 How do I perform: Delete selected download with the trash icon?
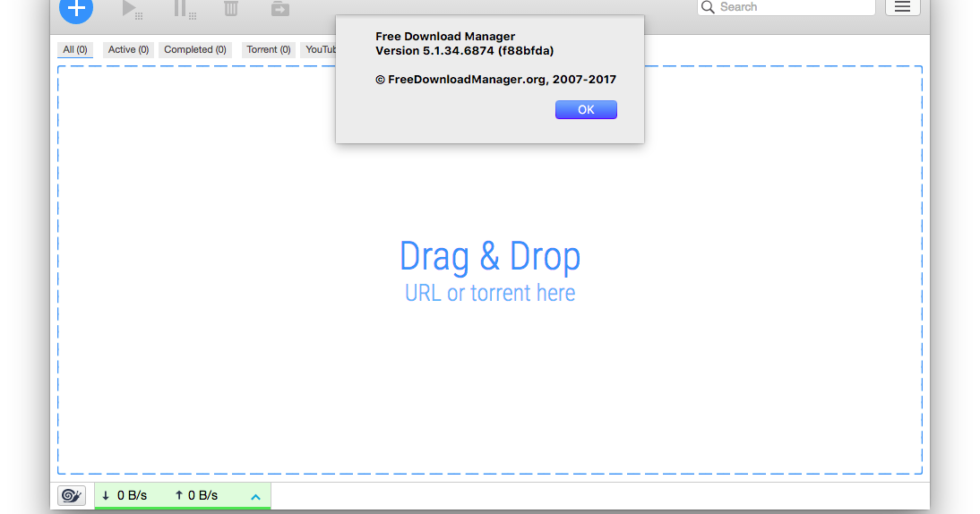pos(231,8)
